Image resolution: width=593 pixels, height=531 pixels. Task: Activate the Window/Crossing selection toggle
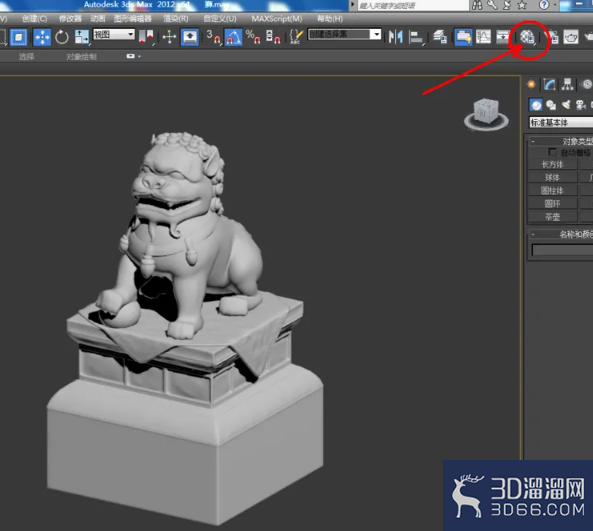(19, 37)
